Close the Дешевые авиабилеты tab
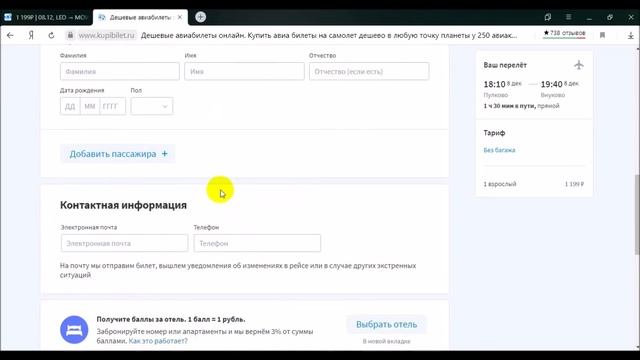This screenshot has height=360, width=640. pyautogui.click(x=180, y=18)
